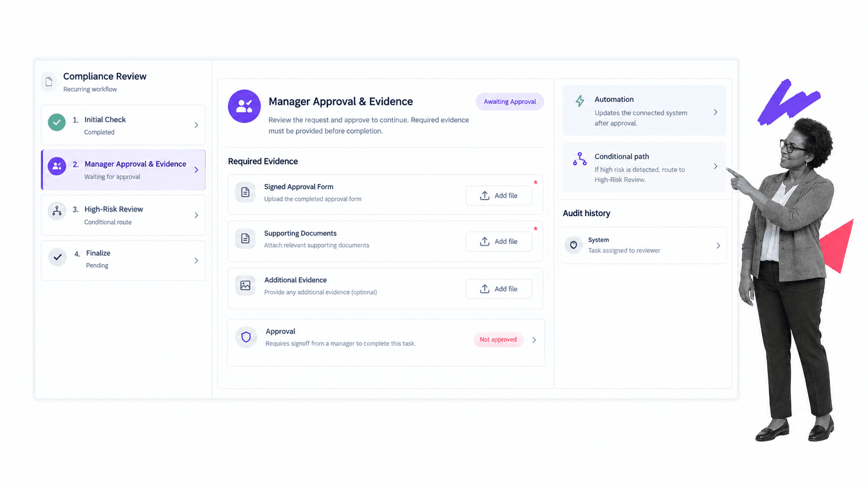Expand the High-Risk Review step chevron
The width and height of the screenshot is (868, 489).
pos(196,215)
